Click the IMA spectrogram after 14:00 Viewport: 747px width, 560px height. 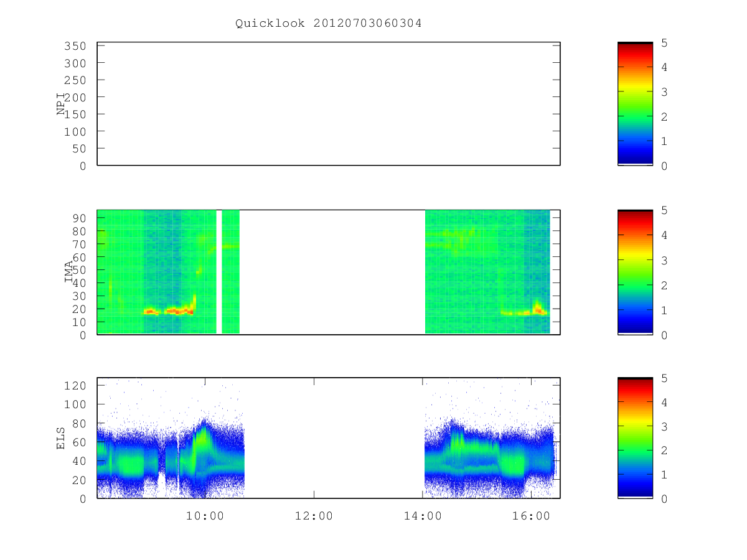(487, 272)
